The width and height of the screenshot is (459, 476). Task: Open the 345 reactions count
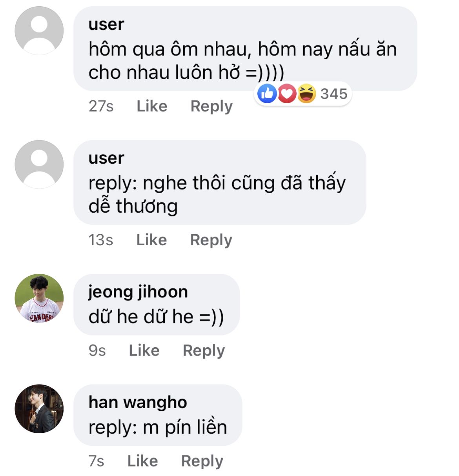334,94
